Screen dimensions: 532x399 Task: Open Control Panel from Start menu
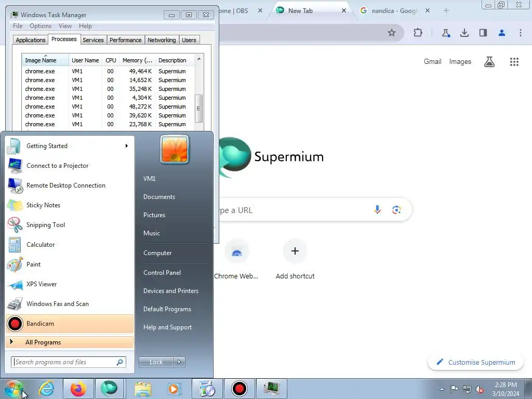162,273
